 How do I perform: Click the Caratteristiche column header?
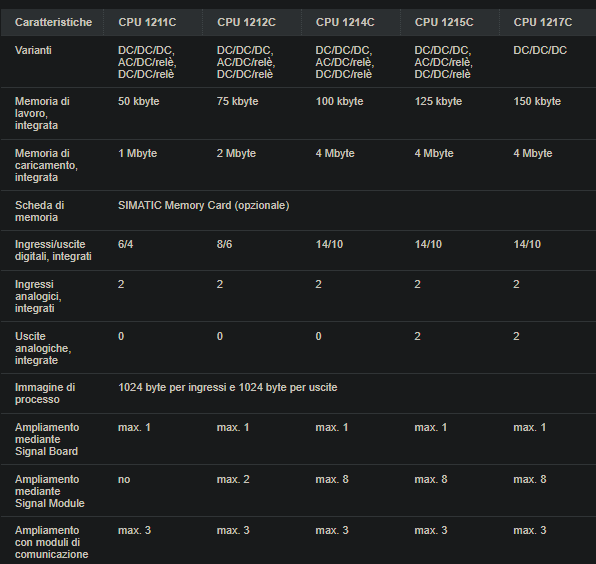53,22
